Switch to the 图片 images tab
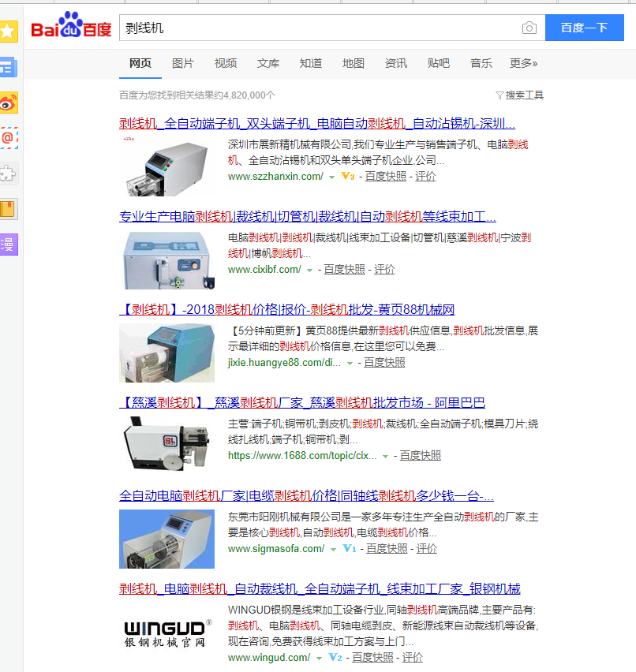The height and width of the screenshot is (672, 636). [x=183, y=63]
